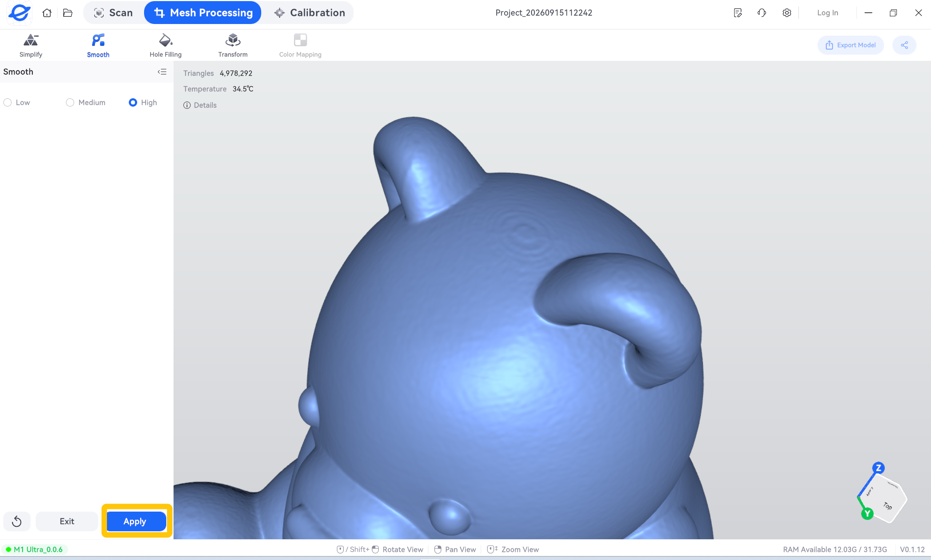931x560 pixels.
Task: Click the app logo icon
Action: pyautogui.click(x=19, y=13)
